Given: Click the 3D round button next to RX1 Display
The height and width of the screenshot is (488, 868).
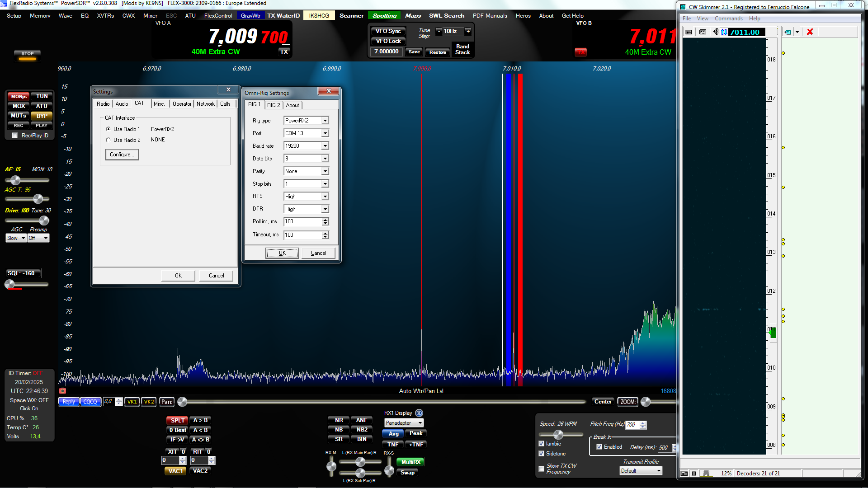Looking at the screenshot, I should tap(419, 413).
